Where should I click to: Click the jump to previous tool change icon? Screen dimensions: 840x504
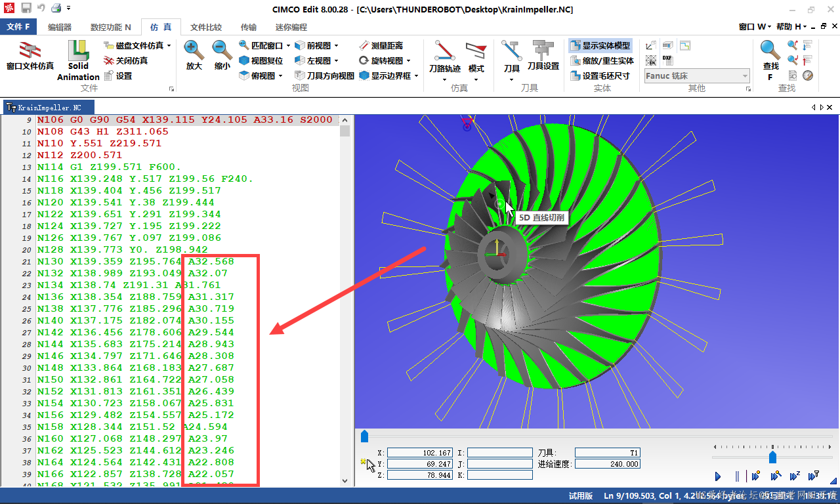tap(808, 60)
